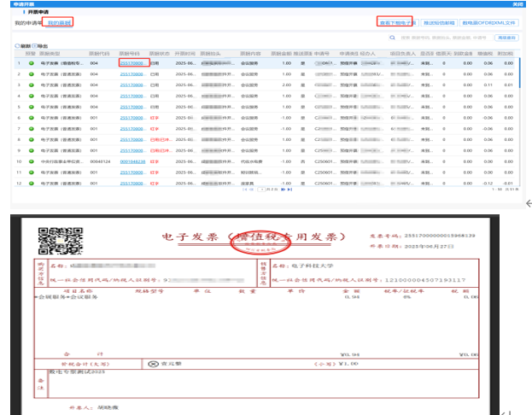This screenshot has height=415, width=532.
Task: Click the 推送短信邮箱 button
Action: [x=438, y=22]
